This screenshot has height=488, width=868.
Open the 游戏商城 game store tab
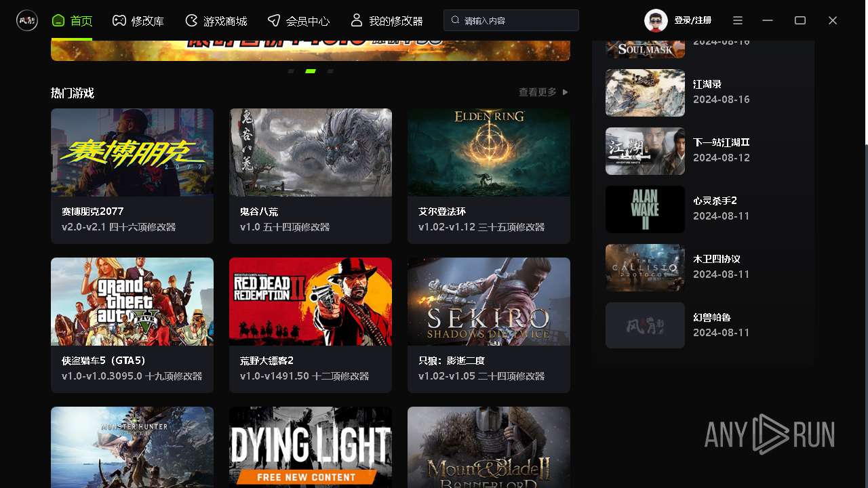click(x=216, y=21)
